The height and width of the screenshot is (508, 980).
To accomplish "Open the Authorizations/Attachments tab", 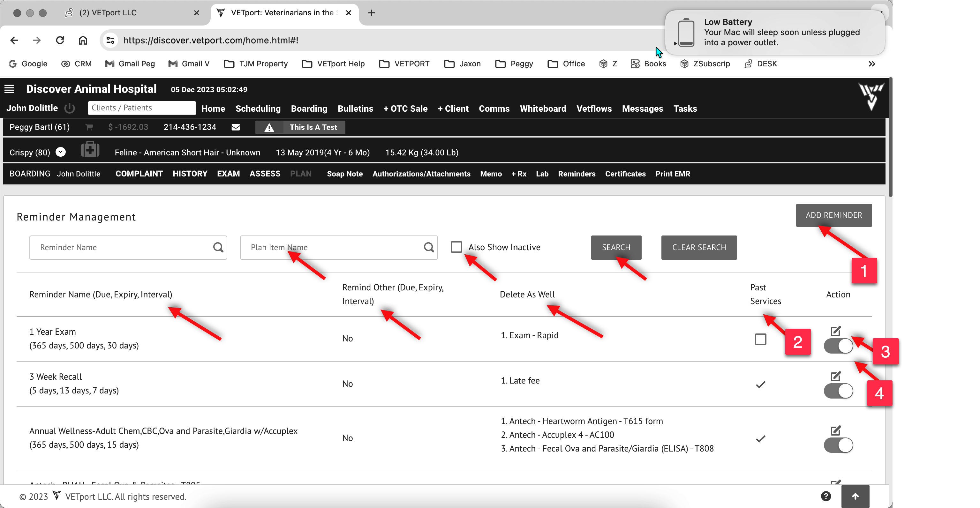I will click(421, 174).
